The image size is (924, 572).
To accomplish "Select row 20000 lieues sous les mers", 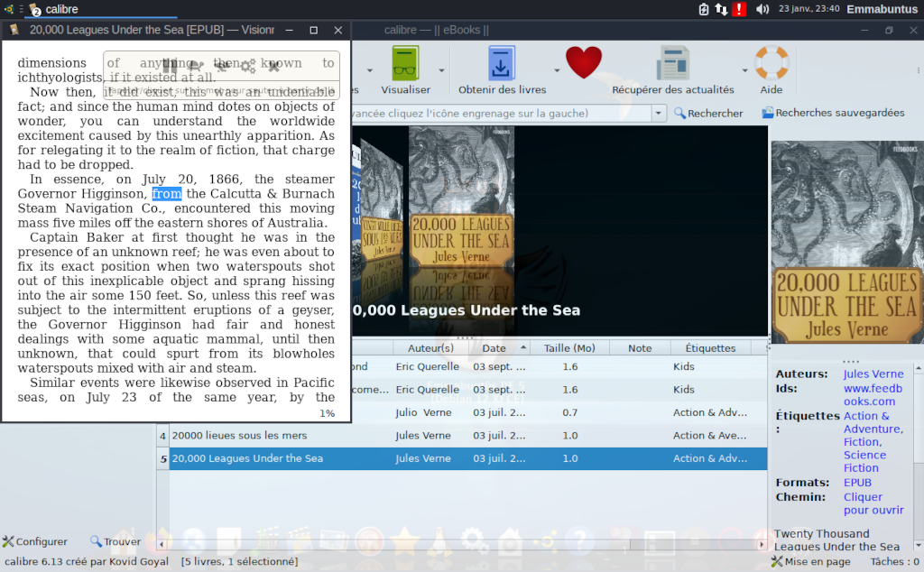I will (x=468, y=436).
